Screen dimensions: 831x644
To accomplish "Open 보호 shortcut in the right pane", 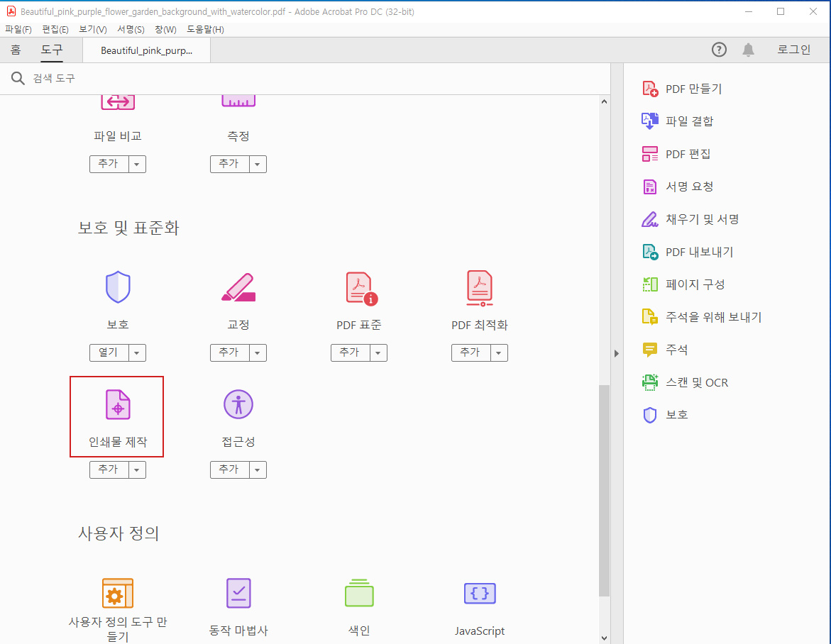I will coord(665,415).
